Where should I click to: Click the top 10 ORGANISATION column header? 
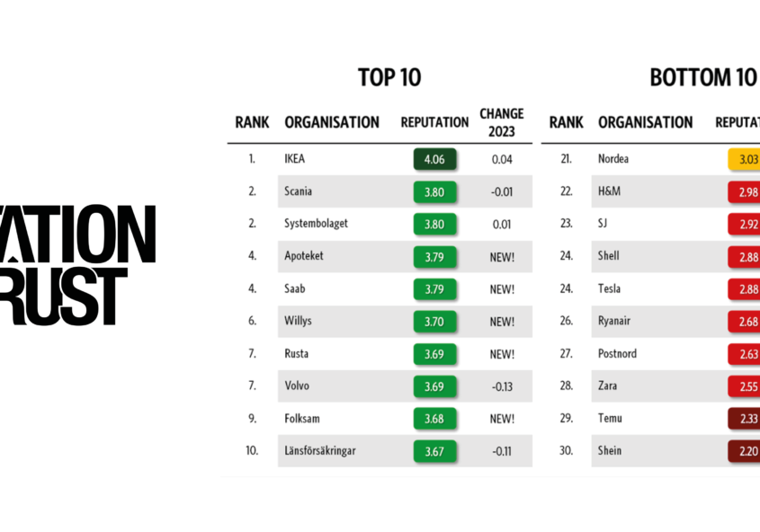click(x=332, y=122)
